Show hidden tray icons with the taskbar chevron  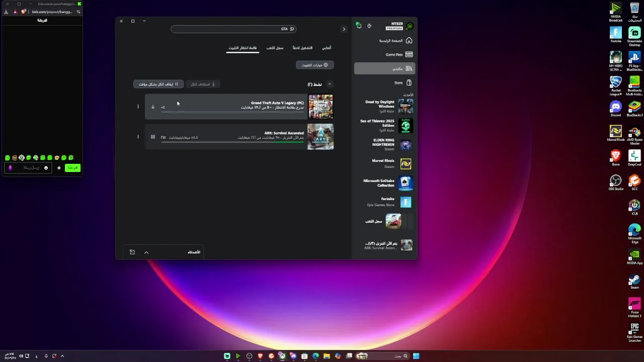pyautogui.click(x=62, y=356)
